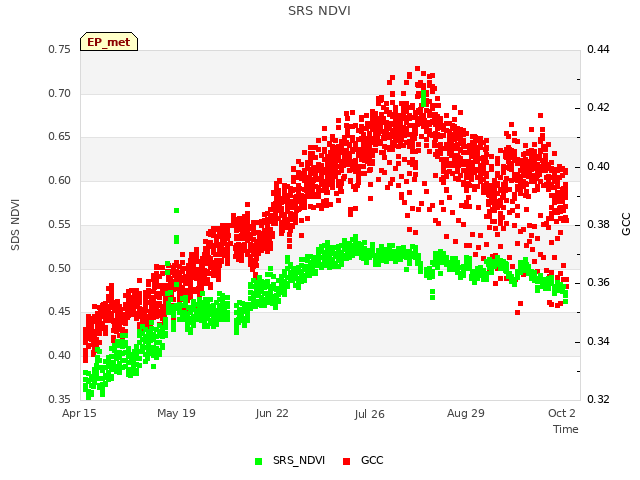Click the EP_met label tag
Screen dimensions: 640x480
[109, 42]
